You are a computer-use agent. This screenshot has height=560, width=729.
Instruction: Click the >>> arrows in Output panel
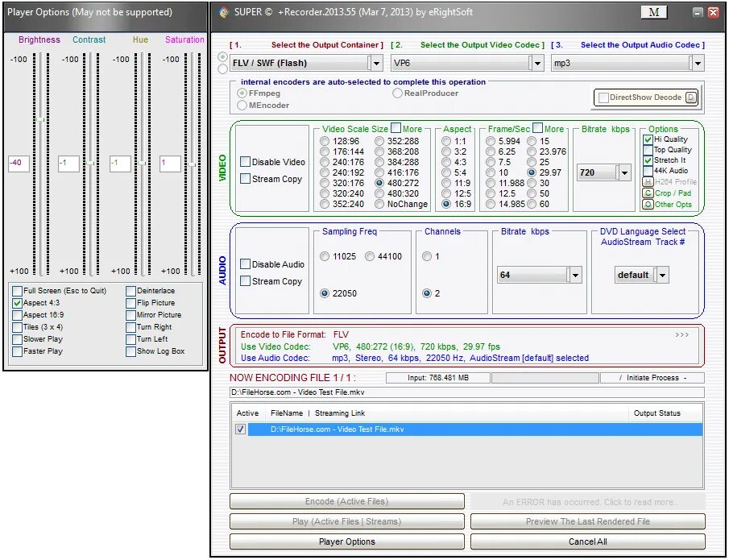[682, 334]
